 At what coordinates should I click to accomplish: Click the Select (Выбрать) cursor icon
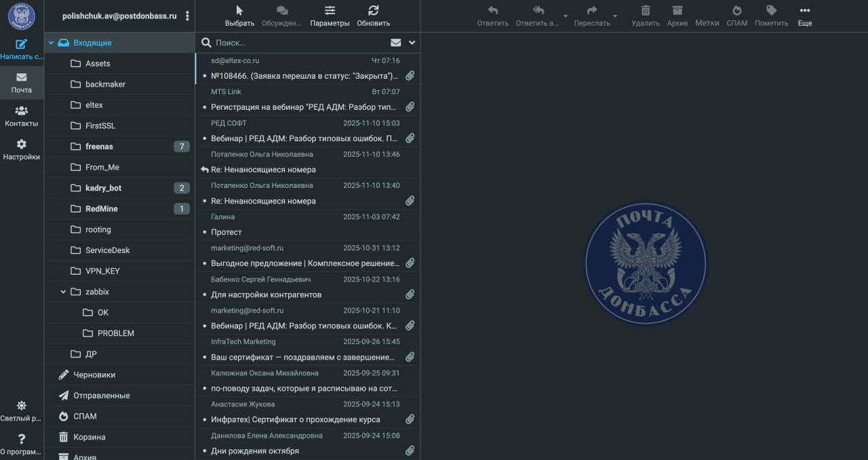coord(239,11)
